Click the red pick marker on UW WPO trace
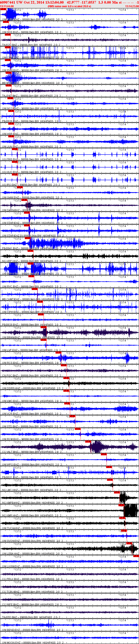 pyautogui.click(x=104, y=454)
